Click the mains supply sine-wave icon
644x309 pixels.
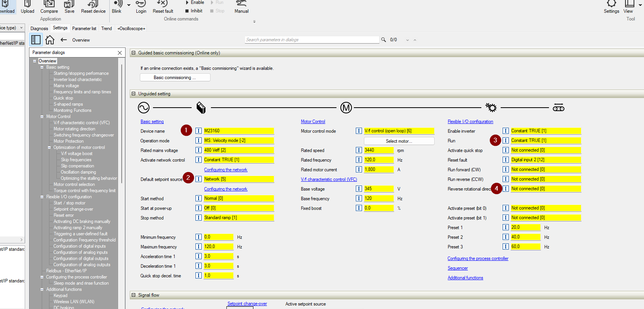(144, 108)
